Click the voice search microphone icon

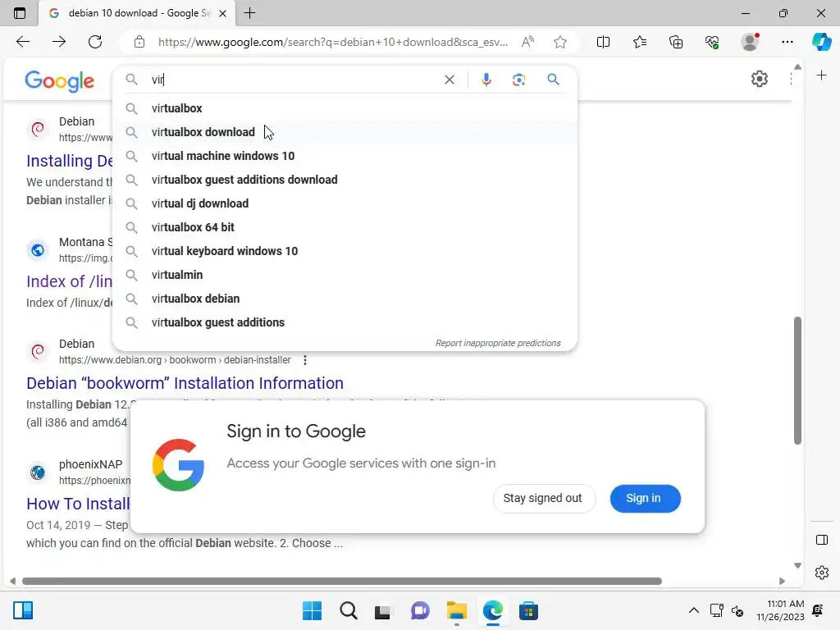(x=486, y=80)
